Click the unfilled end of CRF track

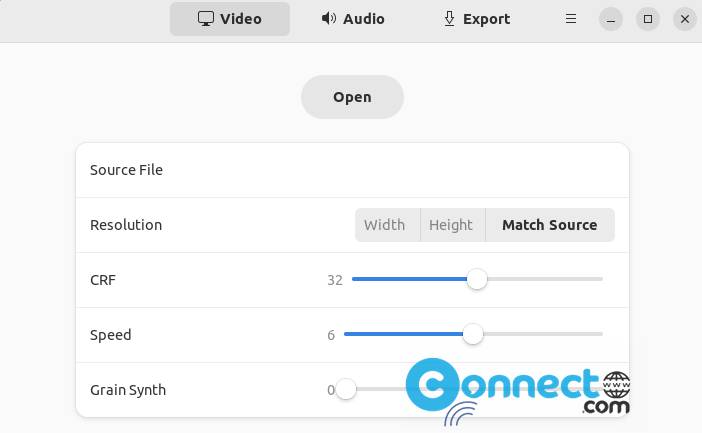click(x=545, y=279)
